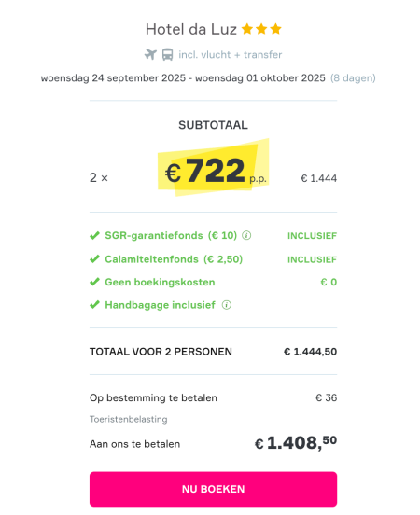Click the (8 dagen) duration text
This screenshot has width=420, height=515.
[353, 78]
